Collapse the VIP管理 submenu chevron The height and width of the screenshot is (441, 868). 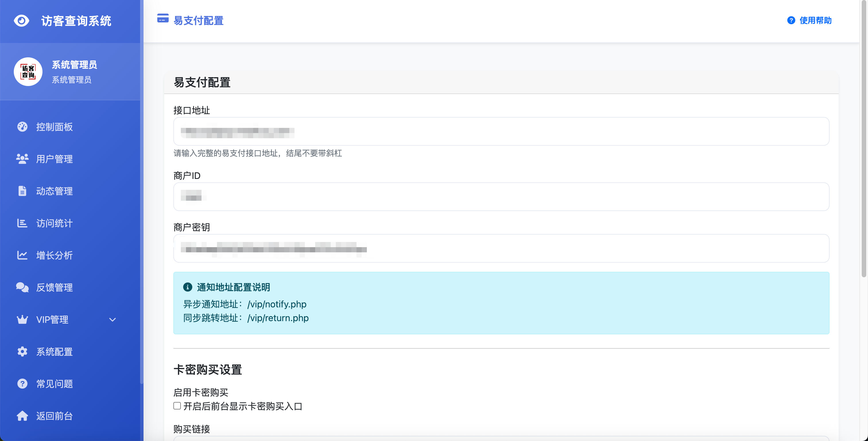pyautogui.click(x=113, y=319)
